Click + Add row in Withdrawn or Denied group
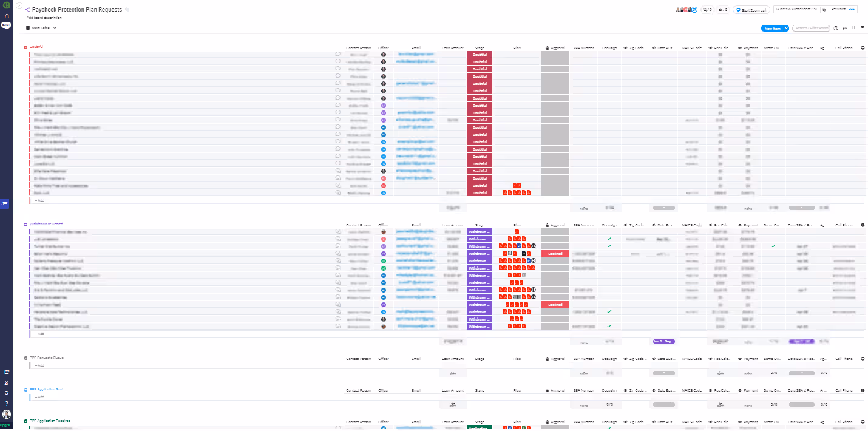The height and width of the screenshot is (431, 868). coord(446,334)
